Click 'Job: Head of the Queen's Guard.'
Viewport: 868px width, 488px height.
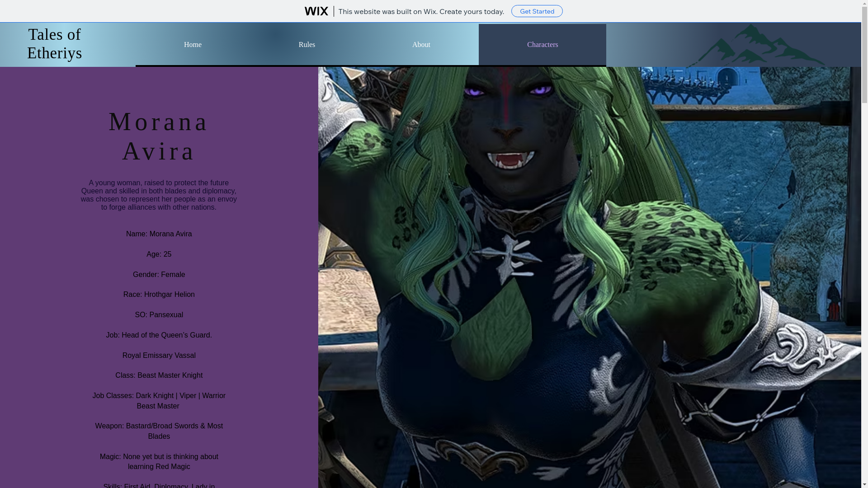(x=159, y=335)
